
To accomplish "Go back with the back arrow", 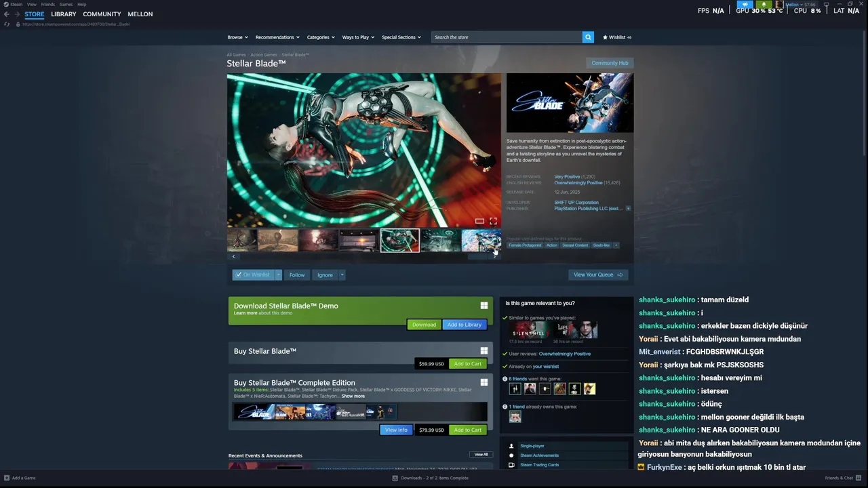I will pos(7,14).
